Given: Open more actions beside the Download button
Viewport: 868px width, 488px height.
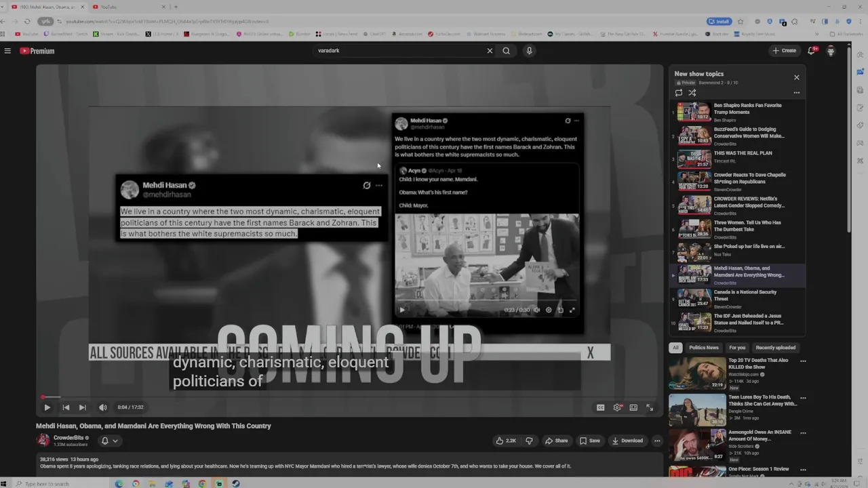Looking at the screenshot, I should coord(657,441).
